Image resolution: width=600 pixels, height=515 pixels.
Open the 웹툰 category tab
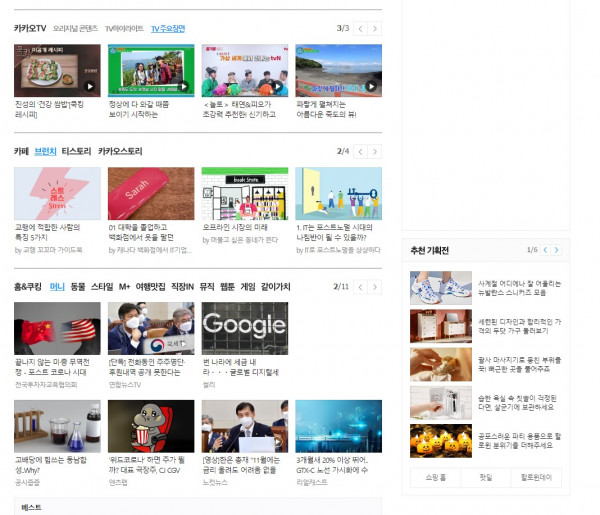tap(227, 287)
